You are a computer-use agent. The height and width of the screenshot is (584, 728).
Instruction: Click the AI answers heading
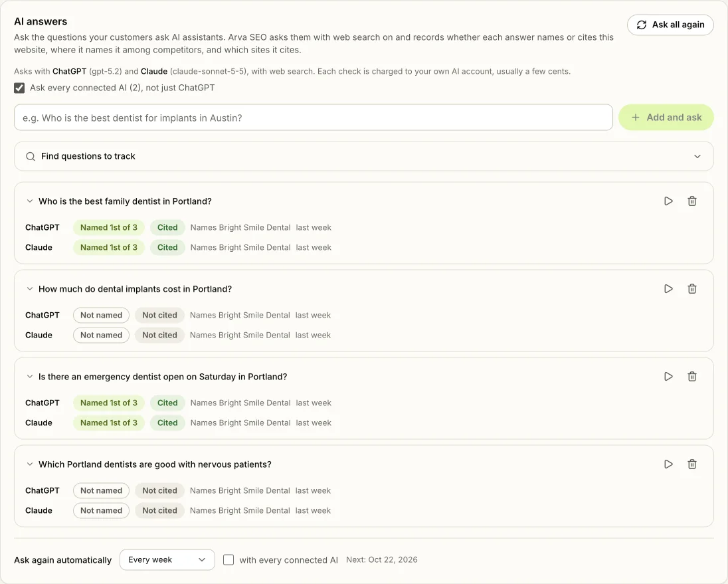click(41, 21)
